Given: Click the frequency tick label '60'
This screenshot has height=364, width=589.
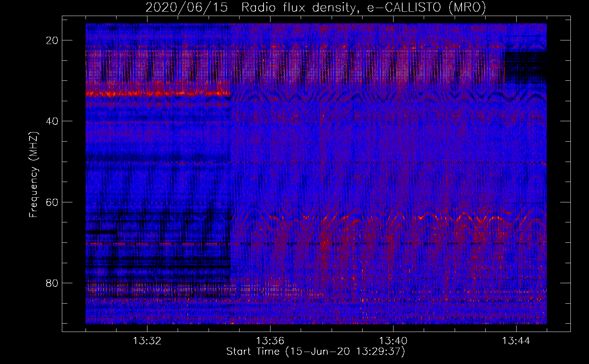Looking at the screenshot, I should (52, 202).
